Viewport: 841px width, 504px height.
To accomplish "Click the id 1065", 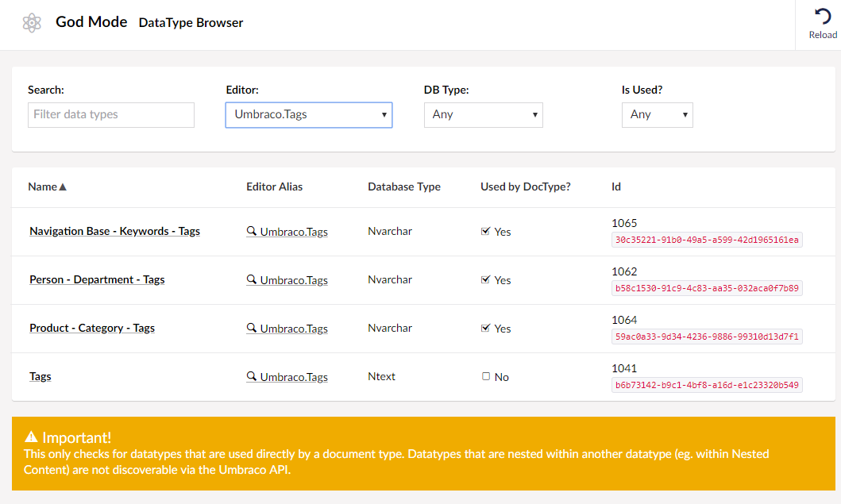I will 624,223.
